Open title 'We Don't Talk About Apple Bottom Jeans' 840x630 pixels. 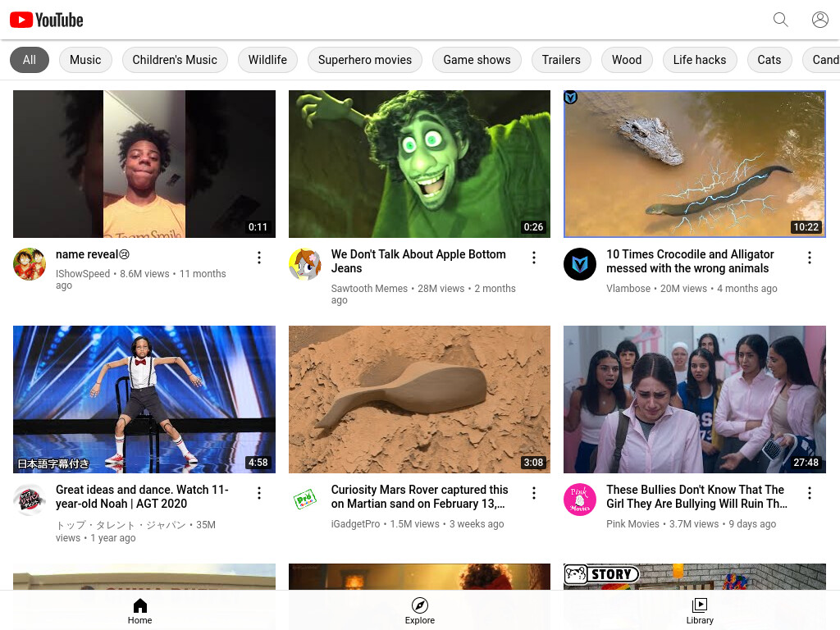coord(418,262)
